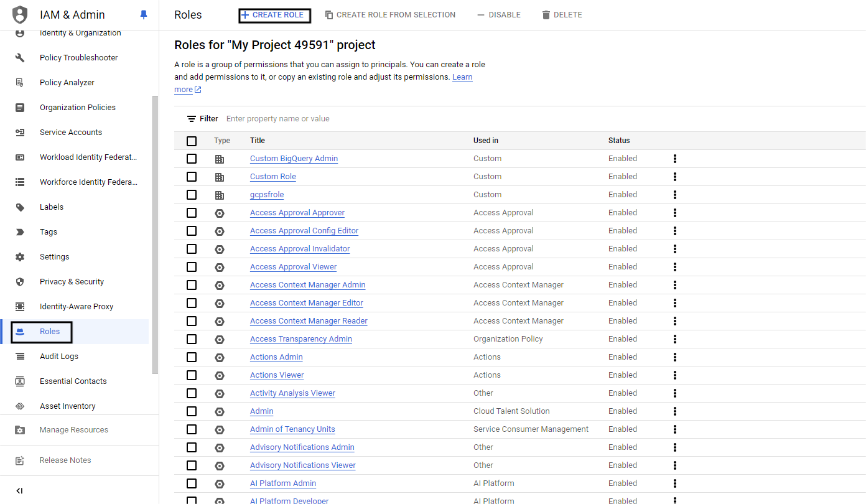
Task: Tick the gcpsfrole row checkbox
Action: point(192,195)
